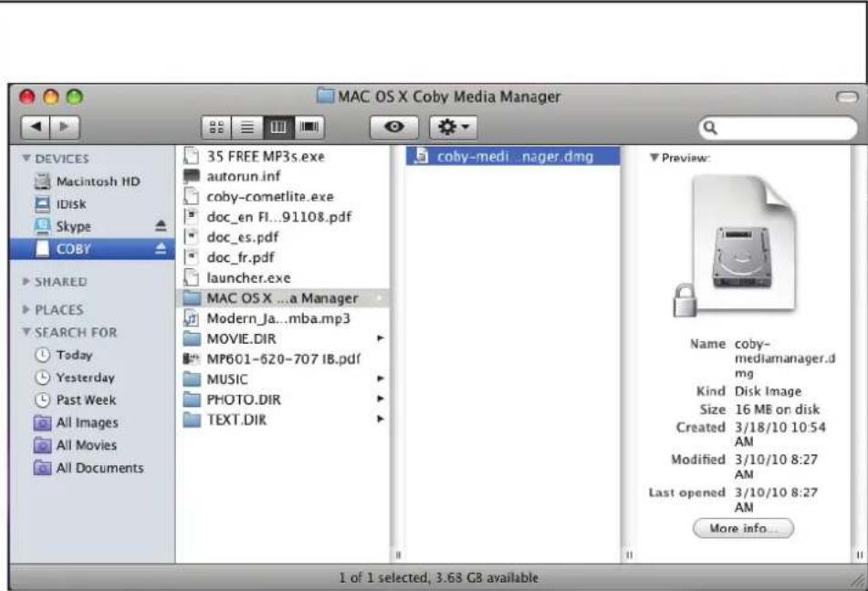Select launcher.exe file
This screenshot has width=868, height=591.
pyautogui.click(x=283, y=278)
